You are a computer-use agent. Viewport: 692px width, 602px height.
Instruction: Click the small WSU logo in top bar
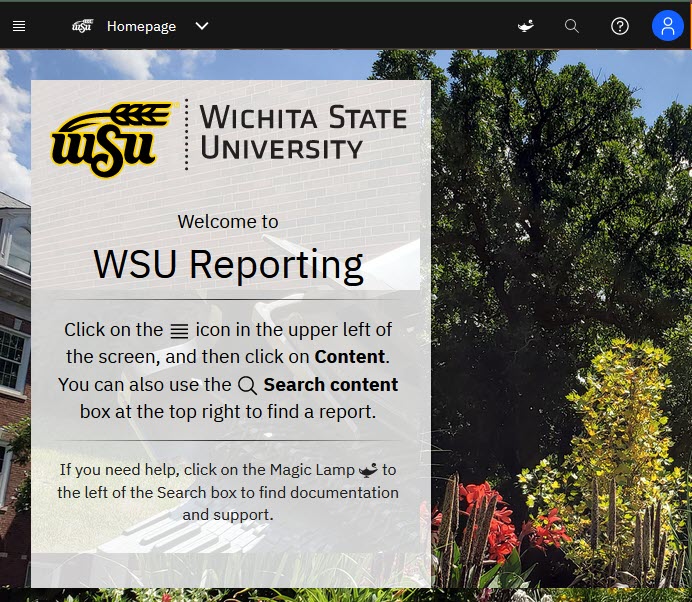point(83,26)
